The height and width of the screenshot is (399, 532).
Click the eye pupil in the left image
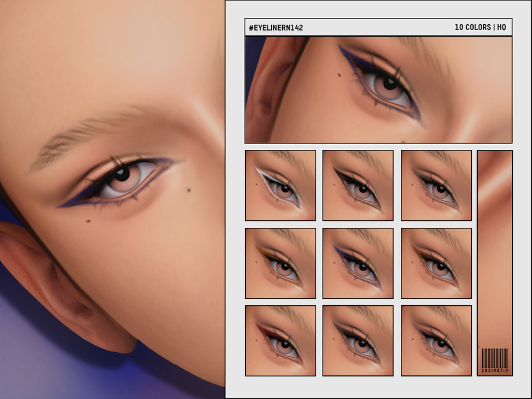point(121,173)
